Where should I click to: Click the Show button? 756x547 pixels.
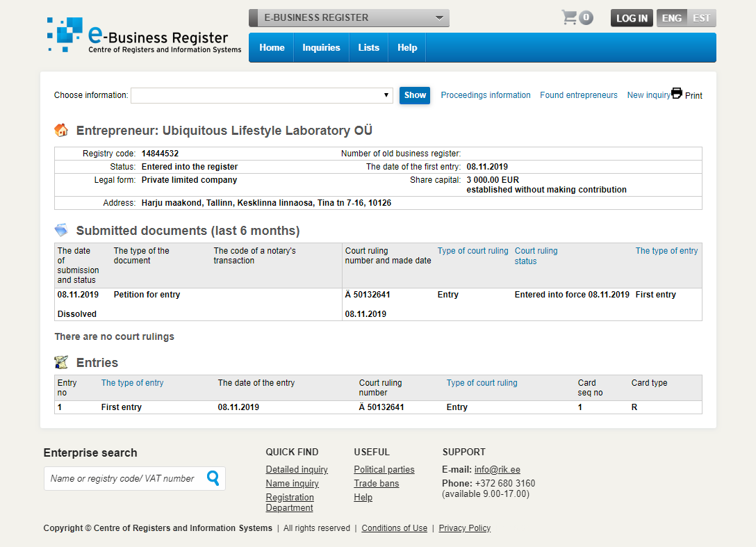coord(415,95)
